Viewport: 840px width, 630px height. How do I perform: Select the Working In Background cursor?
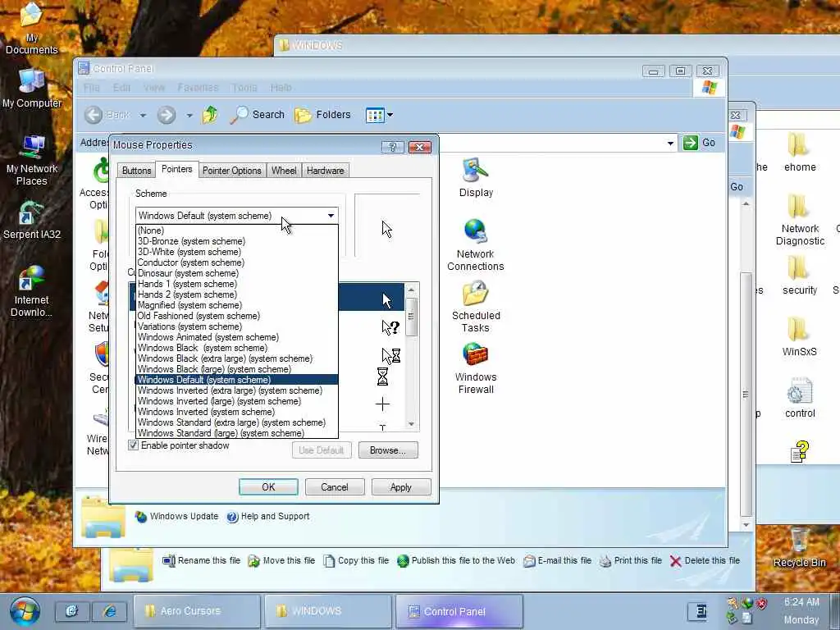tap(390, 355)
